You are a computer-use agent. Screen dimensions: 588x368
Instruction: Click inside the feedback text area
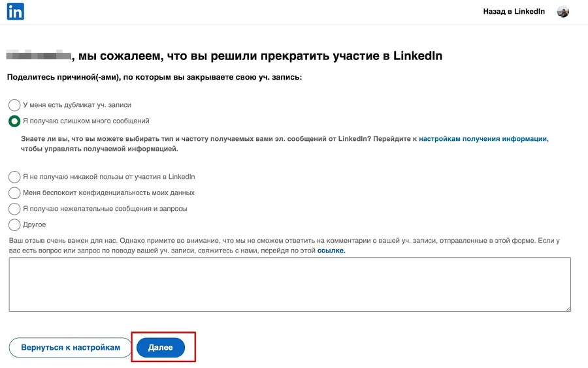tap(289, 284)
